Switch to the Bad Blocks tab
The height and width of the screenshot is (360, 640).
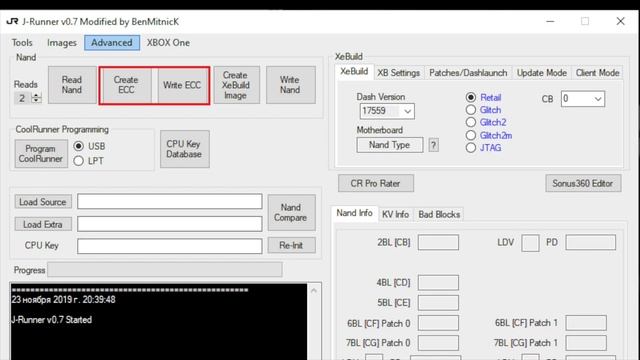pos(439,214)
